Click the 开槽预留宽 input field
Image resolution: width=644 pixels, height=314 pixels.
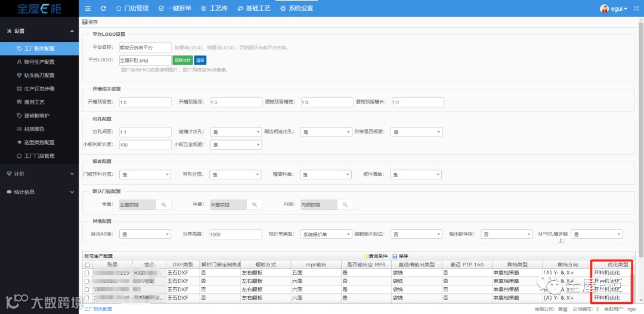[x=145, y=102]
